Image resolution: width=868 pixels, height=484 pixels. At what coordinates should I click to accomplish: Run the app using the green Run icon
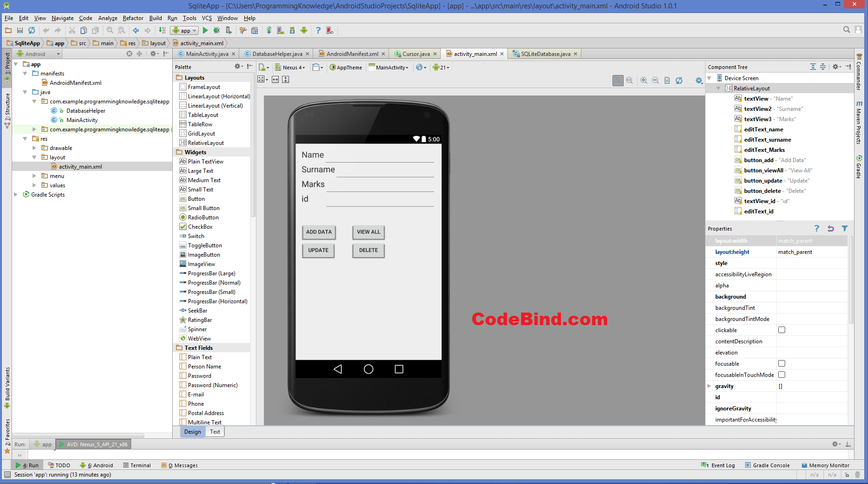[x=205, y=30]
